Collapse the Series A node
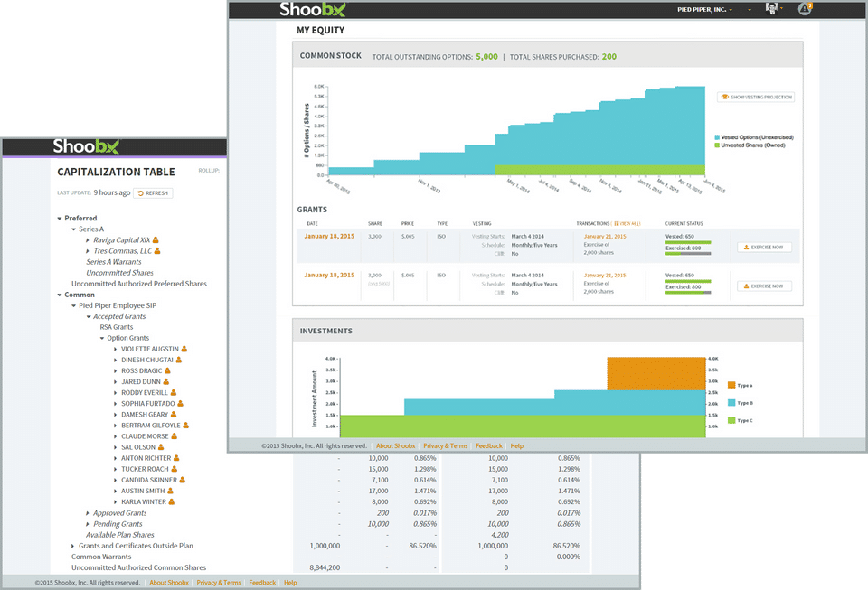Screen dimensions: 868x590 pyautogui.click(x=73, y=229)
